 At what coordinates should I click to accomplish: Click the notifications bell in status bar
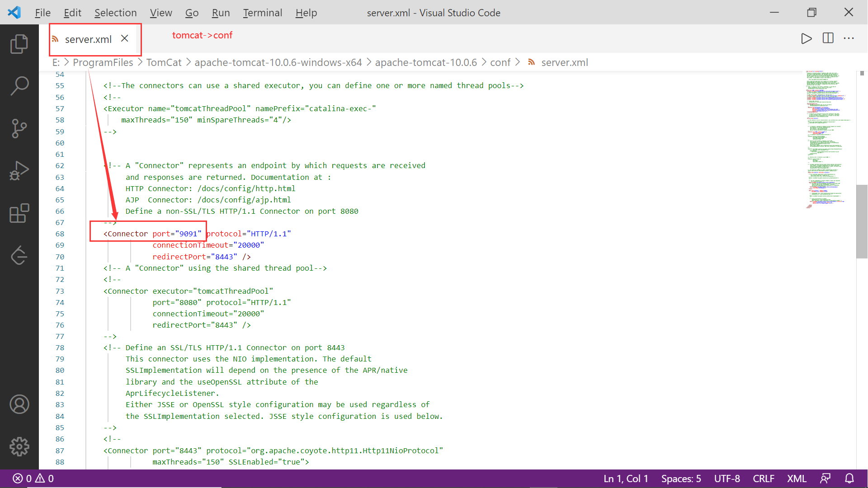[x=849, y=479]
